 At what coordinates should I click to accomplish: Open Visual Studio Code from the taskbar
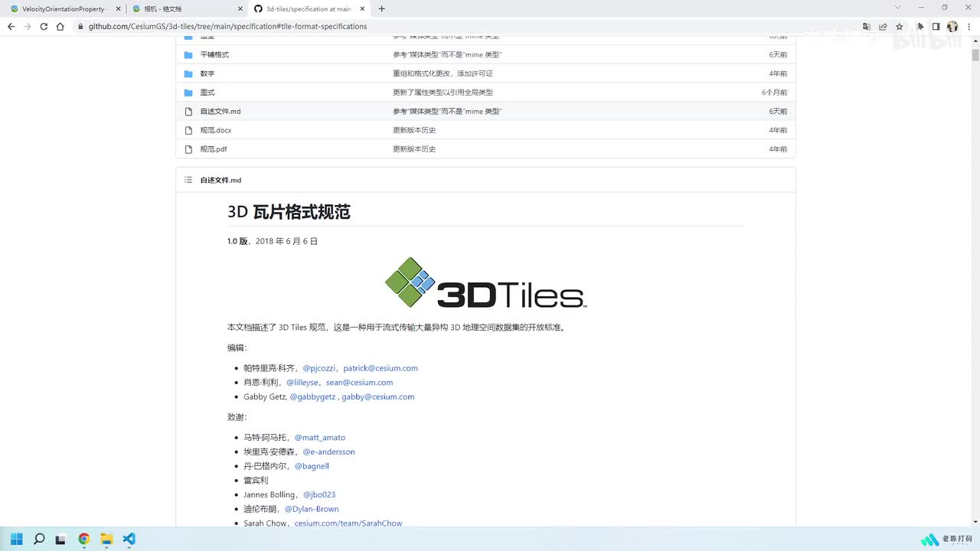click(x=129, y=539)
